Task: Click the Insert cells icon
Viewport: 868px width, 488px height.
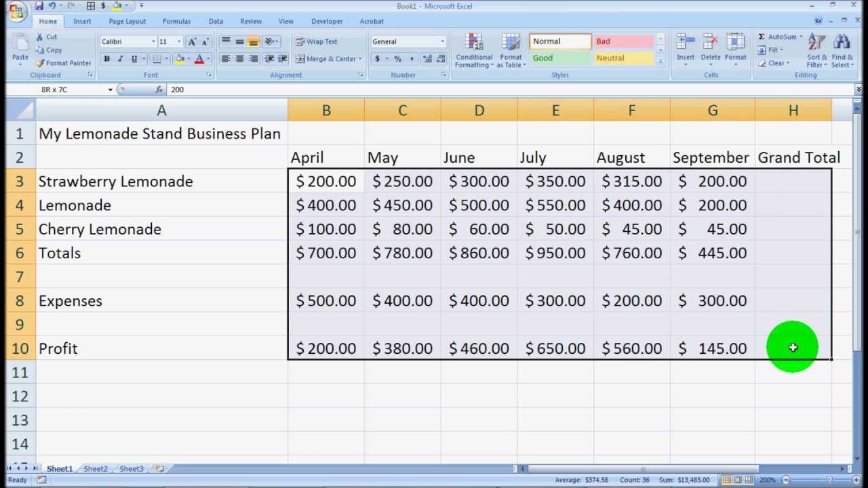Action: coord(686,43)
